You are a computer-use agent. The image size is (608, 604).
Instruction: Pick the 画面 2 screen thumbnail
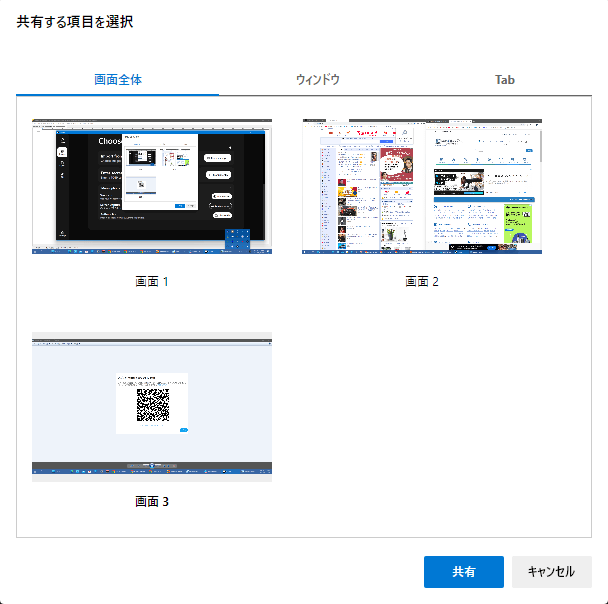coord(422,186)
